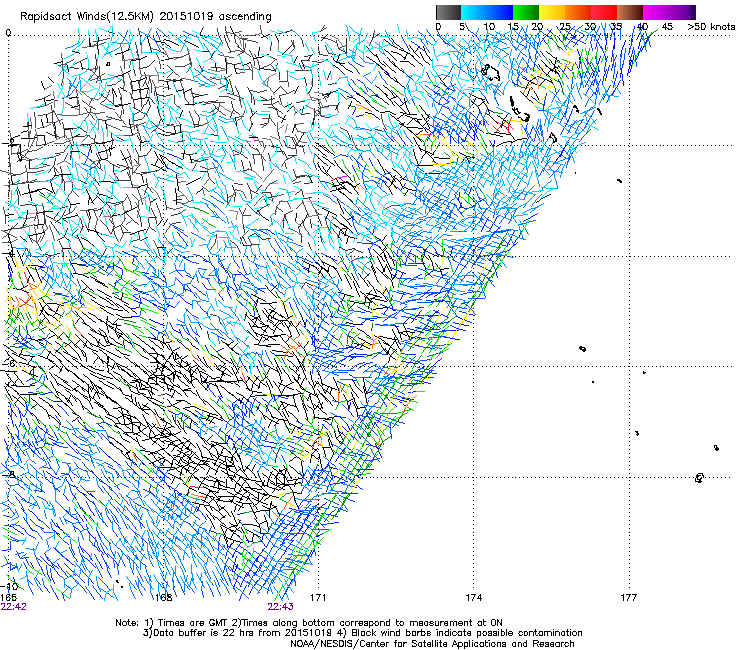Click the '45' knots legend number
The height and width of the screenshot is (650, 740).
coord(667,27)
